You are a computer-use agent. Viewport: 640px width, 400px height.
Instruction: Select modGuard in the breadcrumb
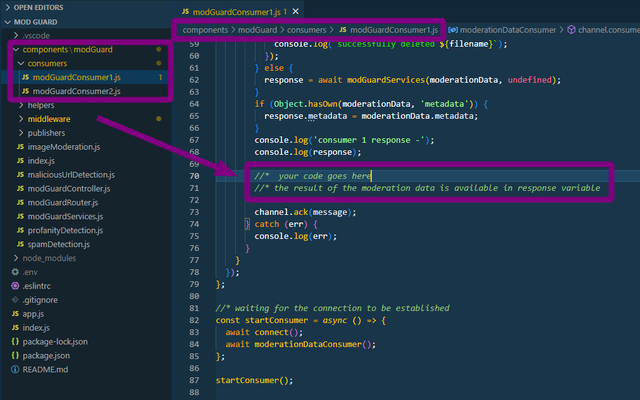point(257,30)
